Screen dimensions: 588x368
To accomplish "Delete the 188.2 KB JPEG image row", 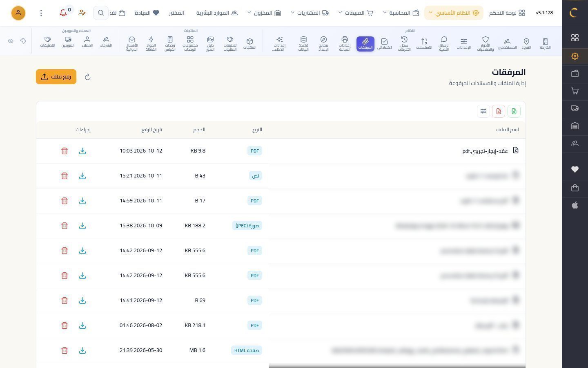I will (x=65, y=226).
